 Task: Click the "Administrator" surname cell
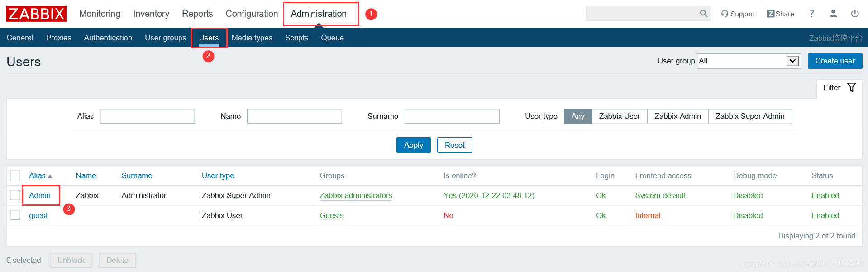click(x=144, y=195)
